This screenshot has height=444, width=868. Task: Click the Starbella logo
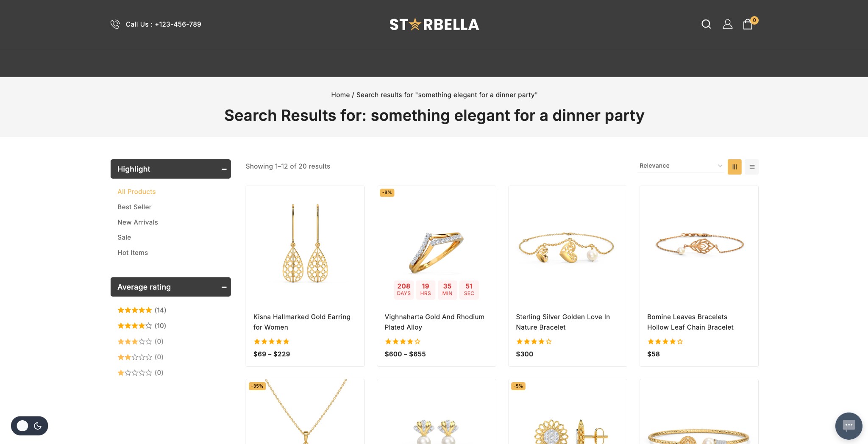click(434, 25)
